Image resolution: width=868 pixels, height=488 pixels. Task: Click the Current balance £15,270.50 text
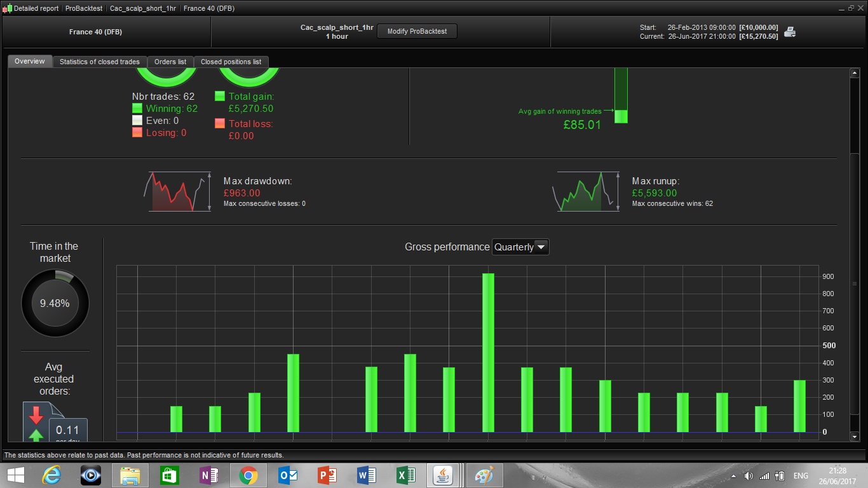click(758, 37)
